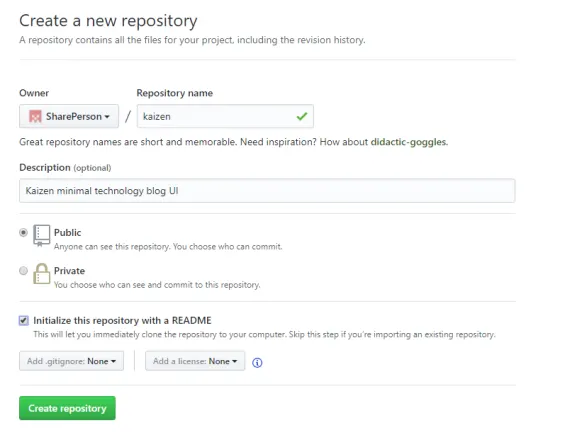Click the Initialize this repository label text
The width and height of the screenshot is (565, 440).
pyautogui.click(x=123, y=320)
